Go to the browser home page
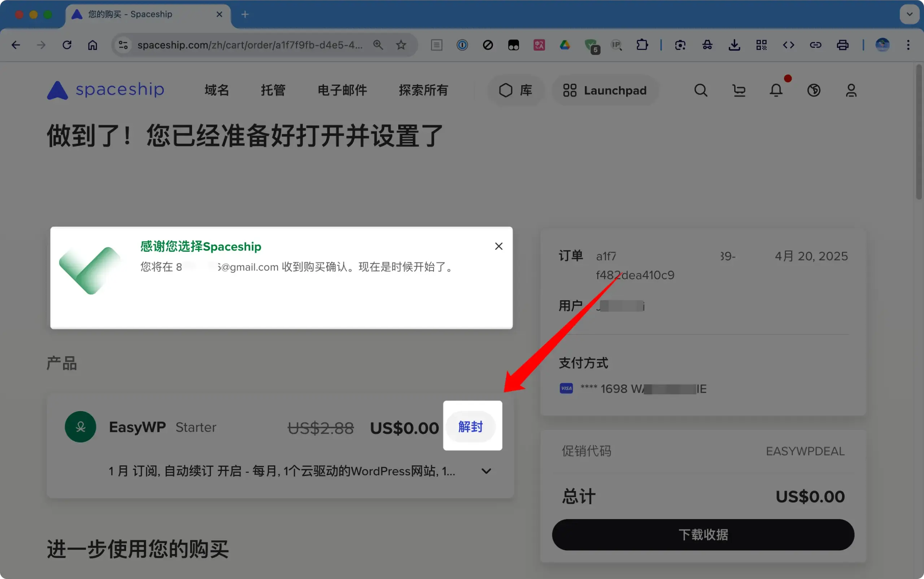The width and height of the screenshot is (924, 579). [x=93, y=45]
